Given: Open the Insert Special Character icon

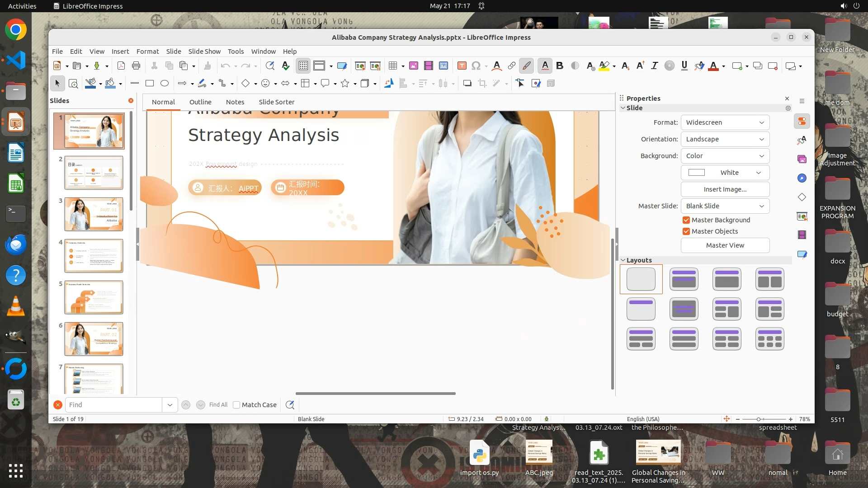Looking at the screenshot, I should pyautogui.click(x=476, y=66).
